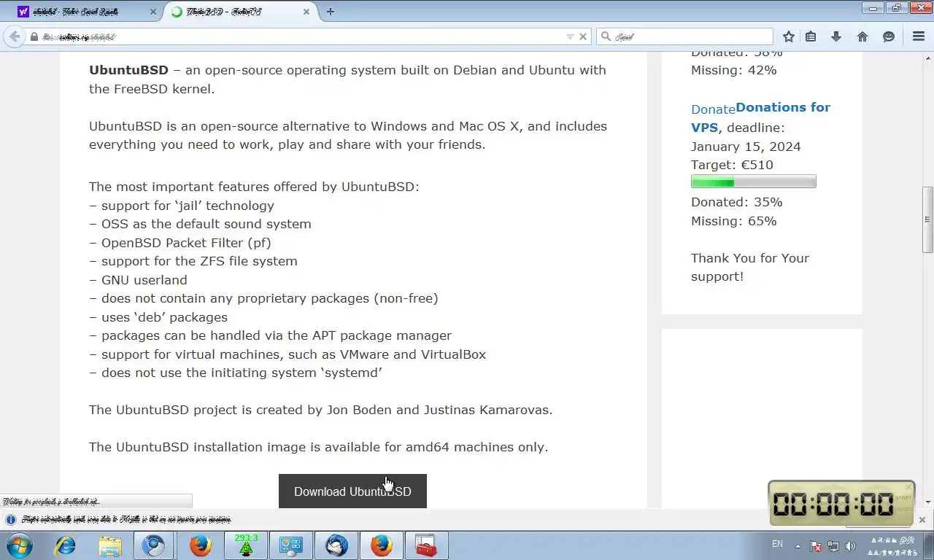Click the 'Missing: 65%' text

tap(733, 221)
